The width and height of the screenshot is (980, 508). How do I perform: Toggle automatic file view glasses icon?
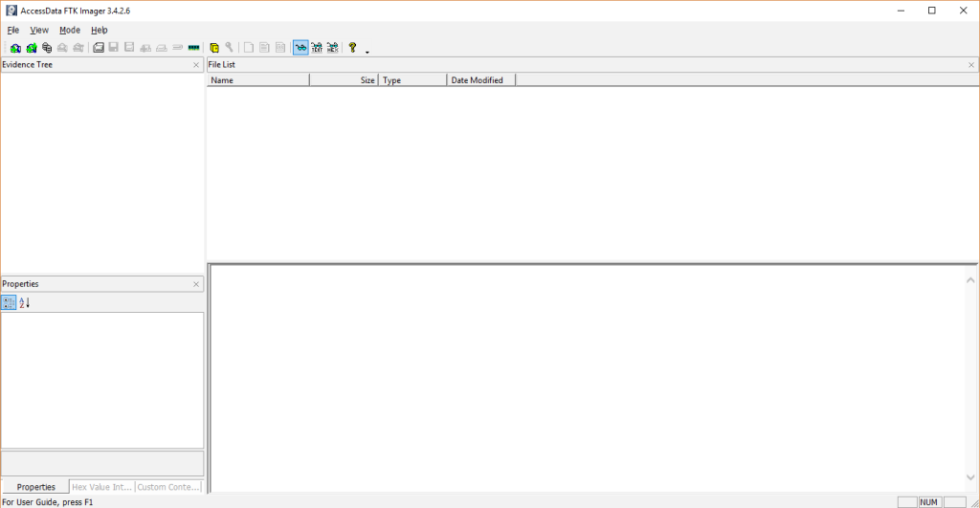(x=301, y=48)
